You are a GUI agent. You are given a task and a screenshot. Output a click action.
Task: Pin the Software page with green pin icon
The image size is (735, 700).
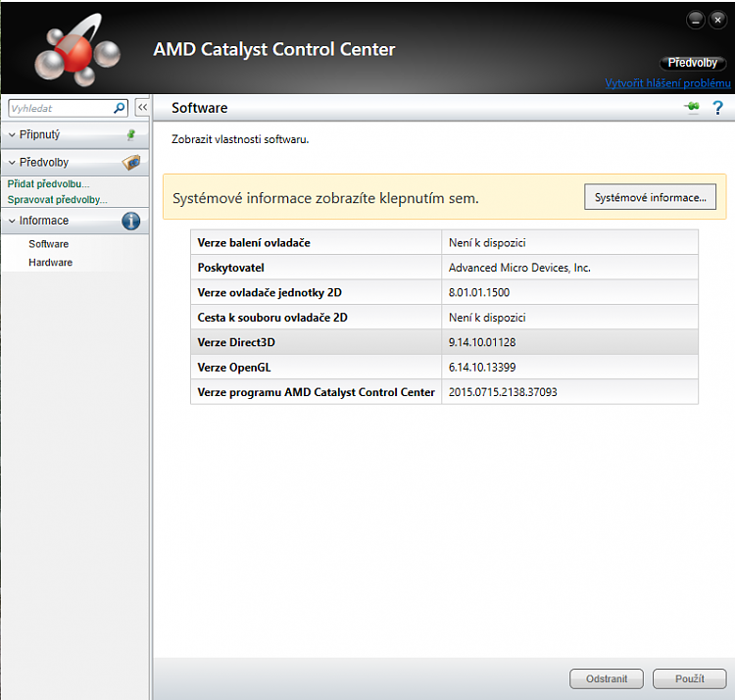pos(692,107)
